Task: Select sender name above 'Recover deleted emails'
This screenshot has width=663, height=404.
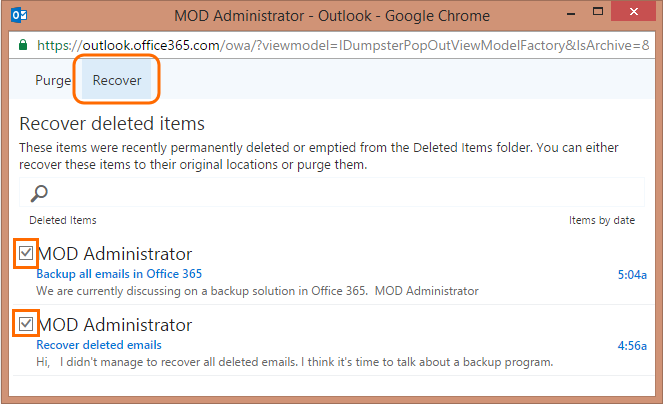Action: coord(115,325)
